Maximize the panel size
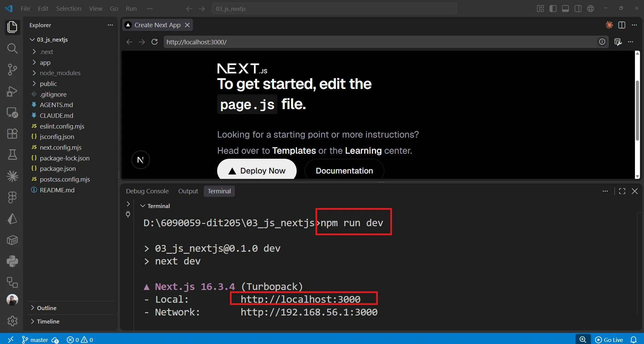The image size is (644, 344). (622, 191)
